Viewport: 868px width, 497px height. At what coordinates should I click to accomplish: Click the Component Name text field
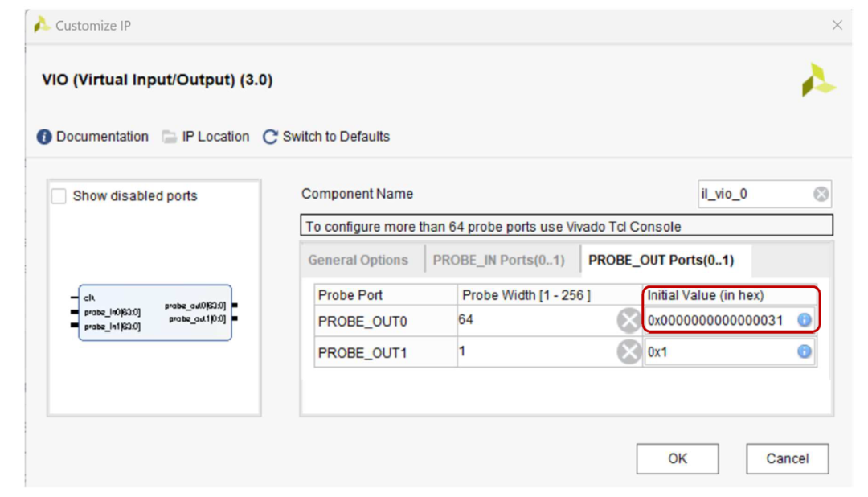pyautogui.click(x=755, y=194)
